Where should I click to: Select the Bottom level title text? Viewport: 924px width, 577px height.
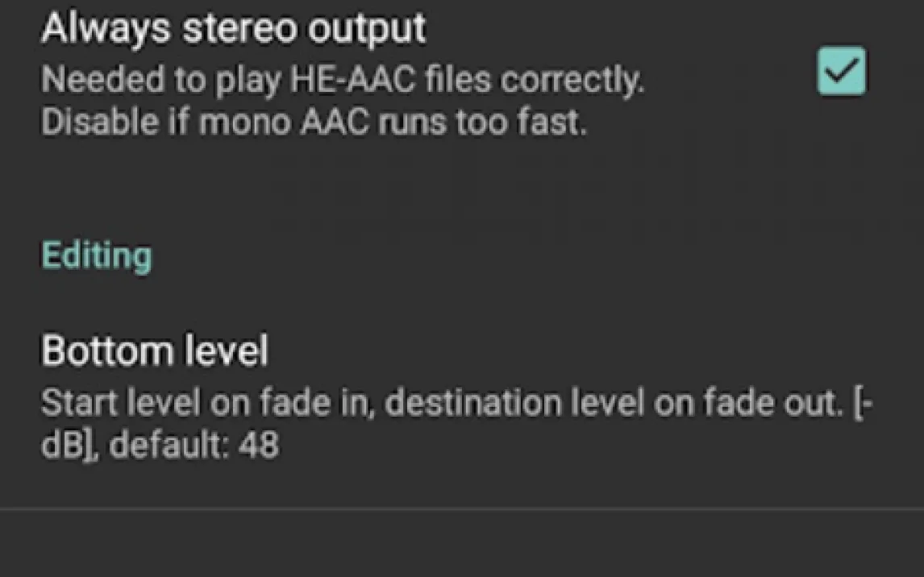click(154, 351)
